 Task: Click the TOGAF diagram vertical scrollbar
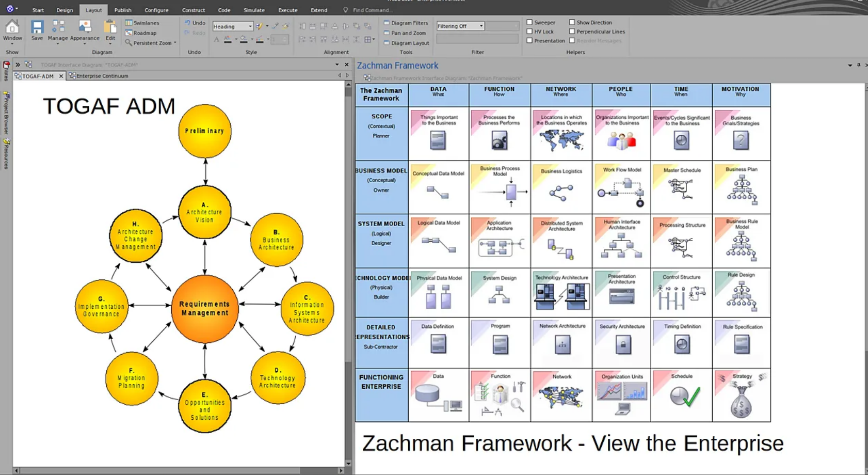click(x=348, y=274)
